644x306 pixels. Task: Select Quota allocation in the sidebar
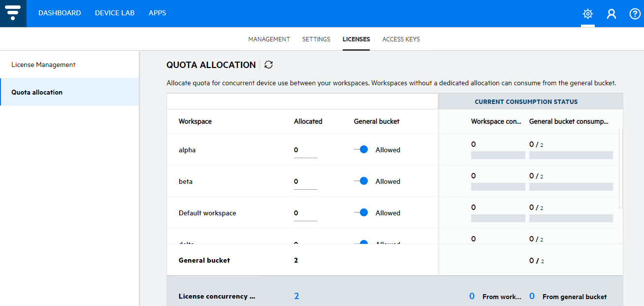point(37,92)
